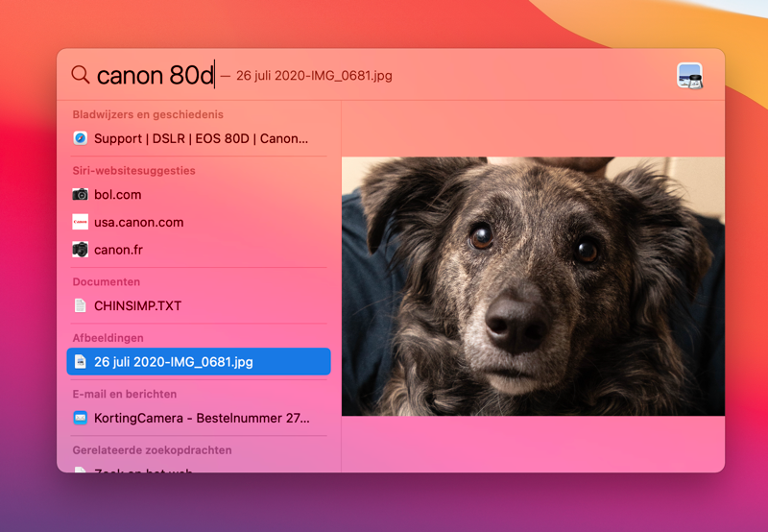Select the canon.fr suggestion
Viewport: 768px width, 532px height.
[199, 250]
